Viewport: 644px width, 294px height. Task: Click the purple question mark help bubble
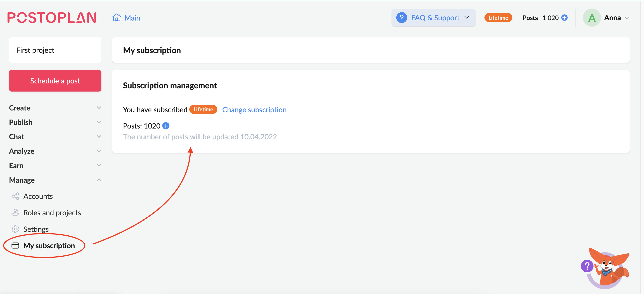(587, 266)
